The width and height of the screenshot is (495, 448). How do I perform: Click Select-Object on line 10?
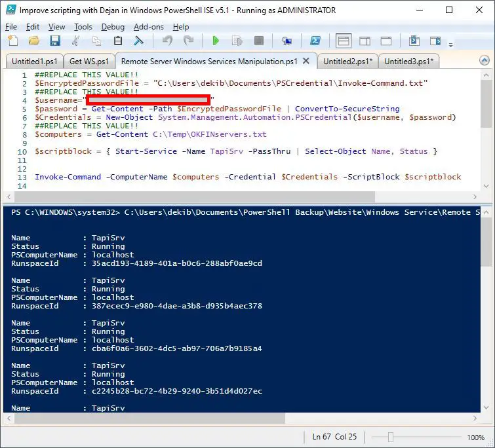click(335, 151)
